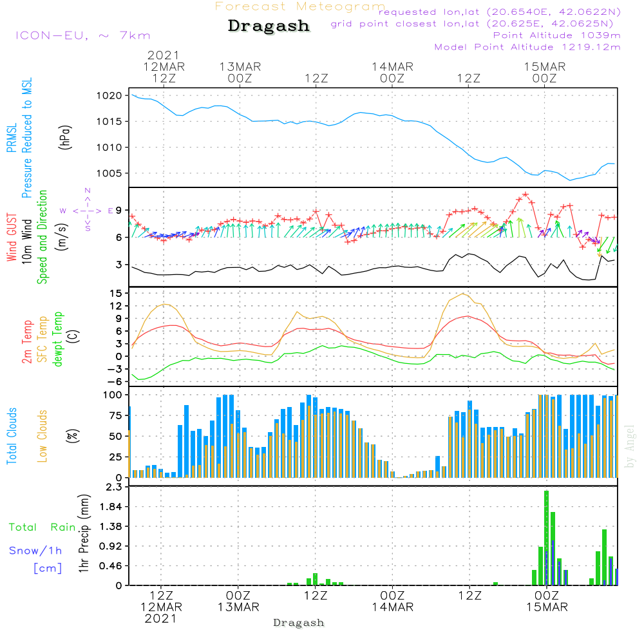Click top axis label '14MAR 00Z'
The height and width of the screenshot is (644, 644).
[x=392, y=72]
